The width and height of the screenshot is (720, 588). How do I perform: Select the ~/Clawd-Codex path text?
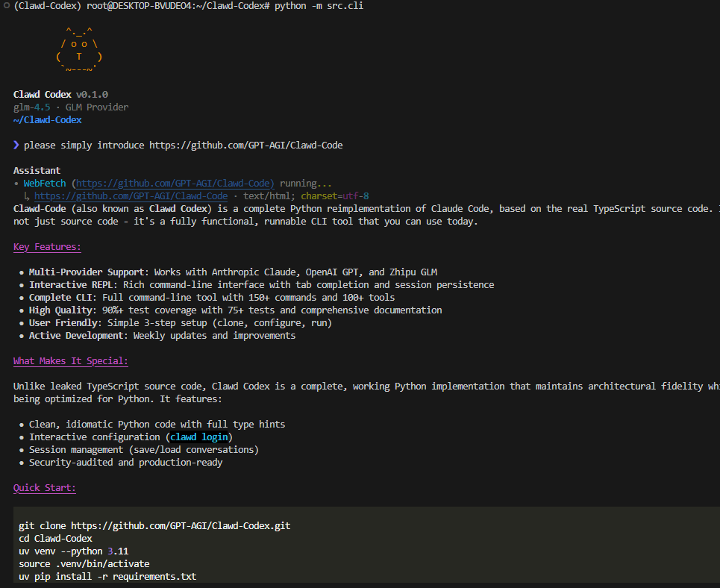(47, 119)
